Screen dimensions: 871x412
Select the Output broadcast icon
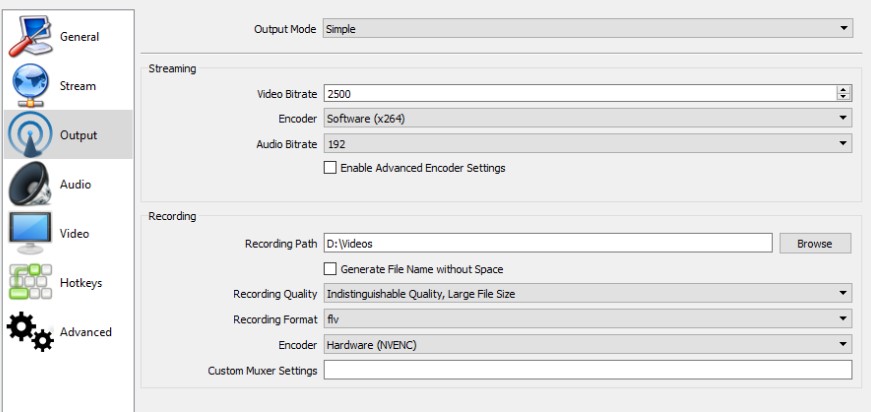point(29,135)
